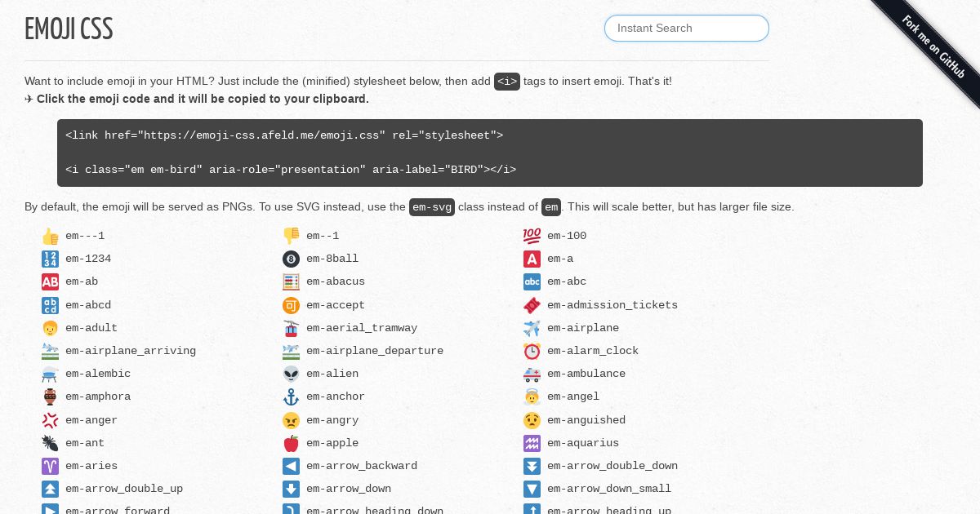Copy the em-arrow_backward emoji code
This screenshot has height=514, width=980.
click(362, 466)
